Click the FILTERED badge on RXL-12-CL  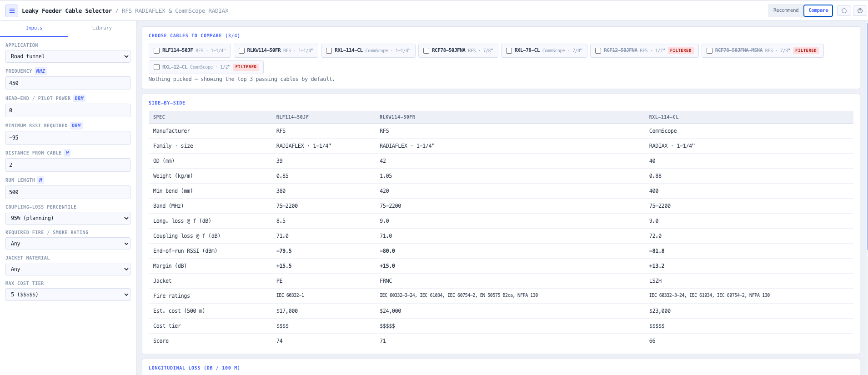[246, 67]
